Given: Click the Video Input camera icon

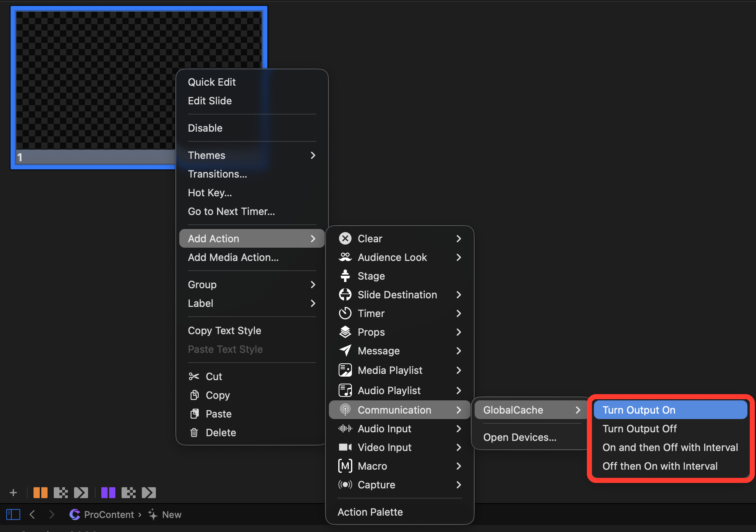Looking at the screenshot, I should [345, 447].
